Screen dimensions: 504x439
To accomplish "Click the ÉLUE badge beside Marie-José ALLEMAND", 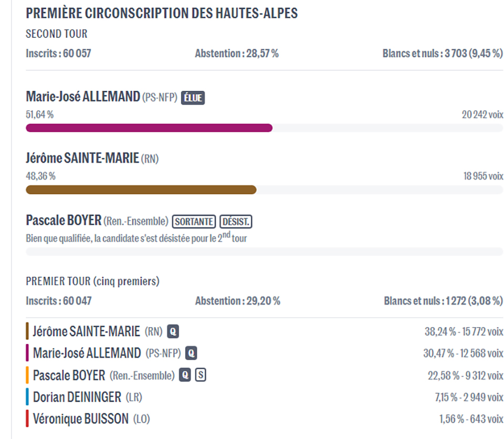I will point(193,98).
